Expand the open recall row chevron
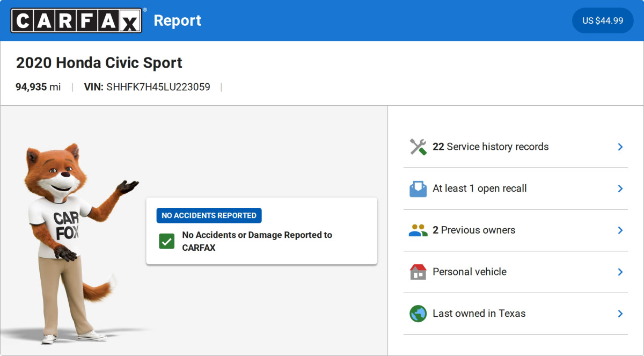644x356 pixels. [620, 189]
